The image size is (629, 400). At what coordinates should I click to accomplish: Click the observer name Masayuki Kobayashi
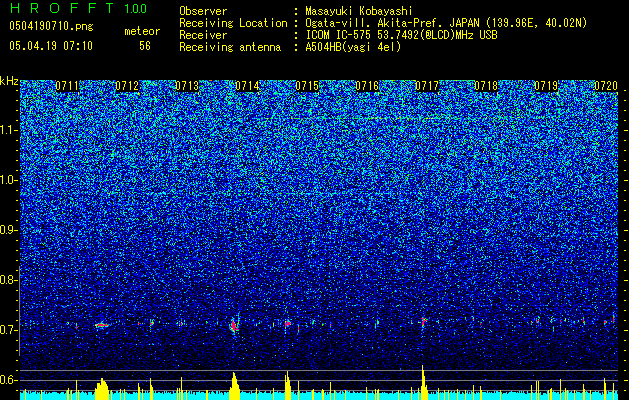359,11
